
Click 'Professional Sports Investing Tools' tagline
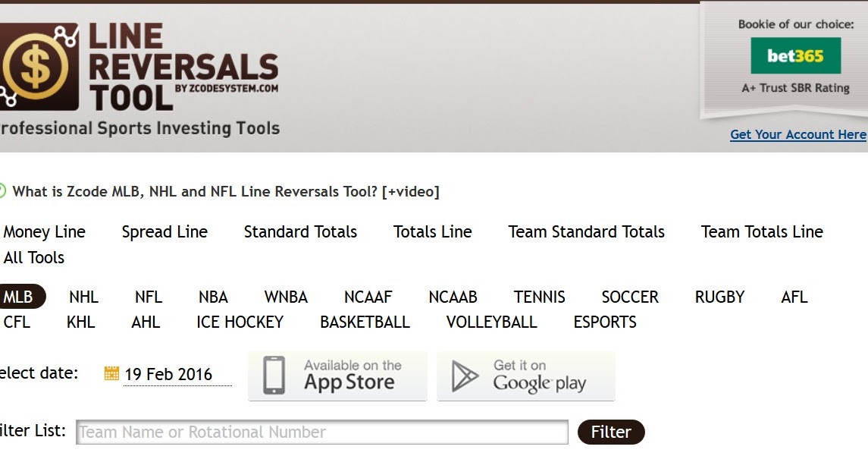tap(139, 128)
